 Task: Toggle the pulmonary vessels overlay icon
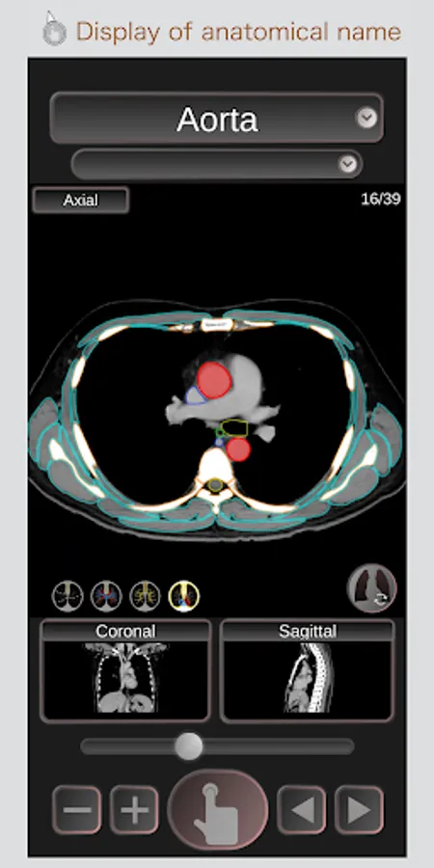106,596
